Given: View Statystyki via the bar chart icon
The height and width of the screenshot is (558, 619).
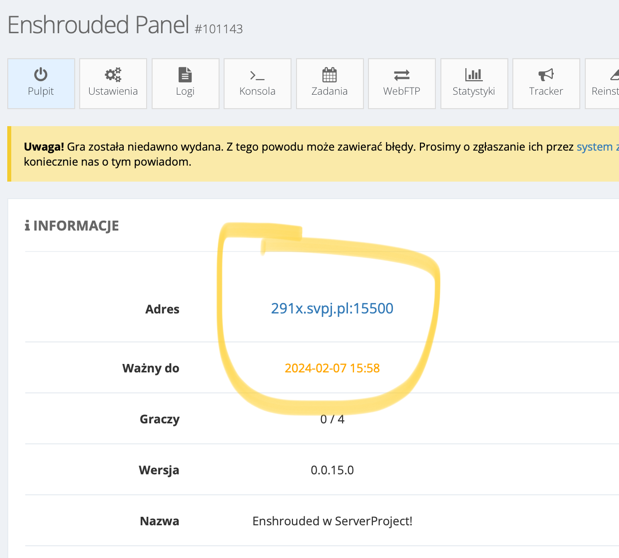Looking at the screenshot, I should (473, 75).
